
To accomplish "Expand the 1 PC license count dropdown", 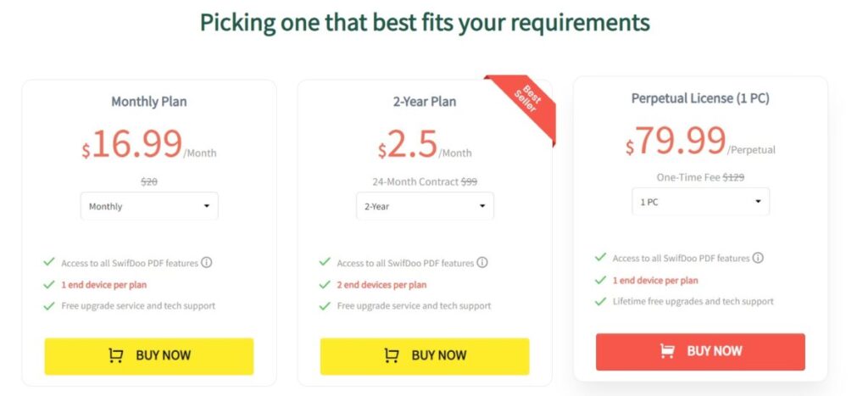I will point(701,202).
